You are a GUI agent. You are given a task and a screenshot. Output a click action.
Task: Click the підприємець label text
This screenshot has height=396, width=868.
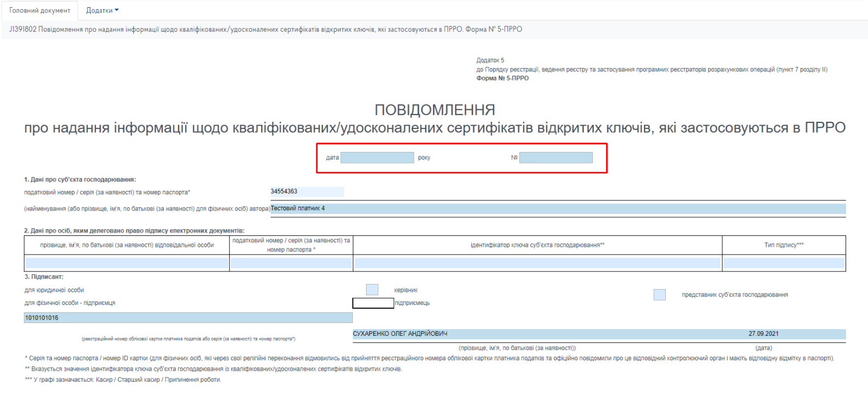coord(412,303)
